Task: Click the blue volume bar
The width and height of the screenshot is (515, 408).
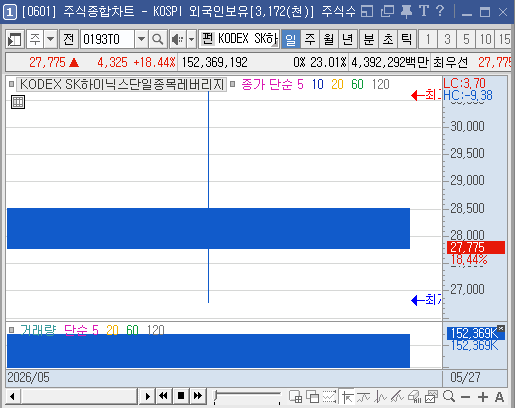Action: point(208,351)
